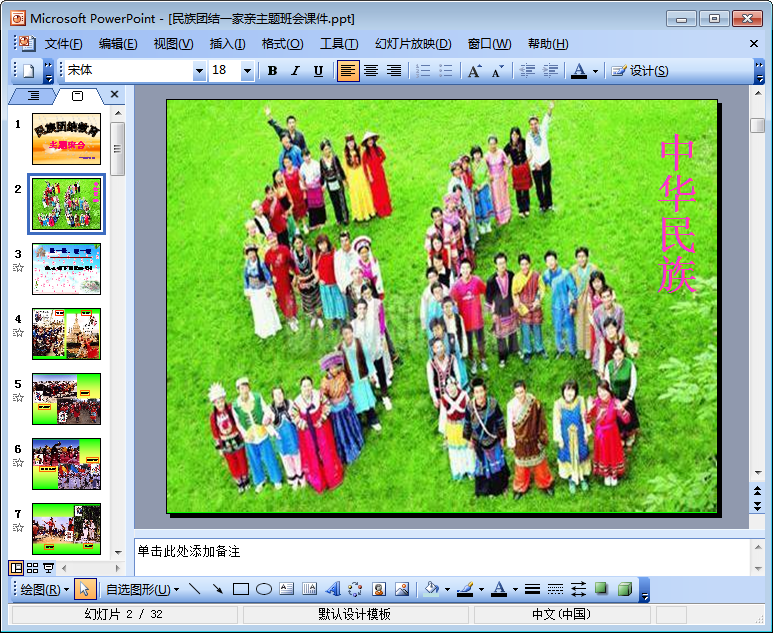Open the 工具(T) menu
This screenshot has width=773, height=633.
coord(339,44)
